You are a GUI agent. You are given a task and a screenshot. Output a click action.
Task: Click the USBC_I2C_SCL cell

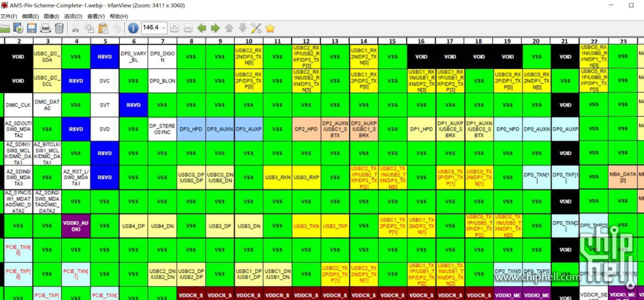tap(47, 81)
